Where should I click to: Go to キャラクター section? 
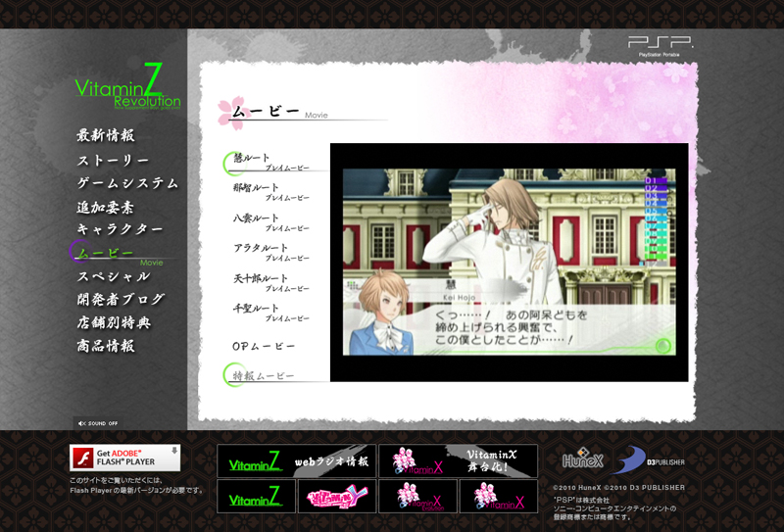pos(120,229)
